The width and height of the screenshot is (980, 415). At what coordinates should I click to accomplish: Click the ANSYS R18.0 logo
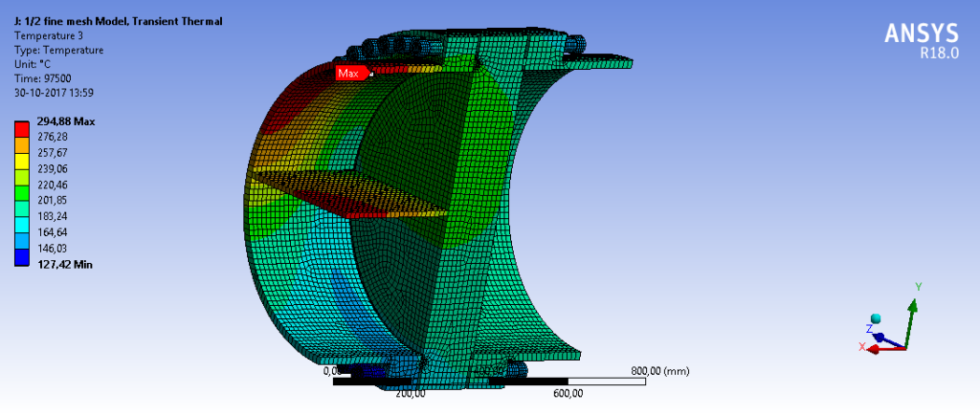[921, 41]
